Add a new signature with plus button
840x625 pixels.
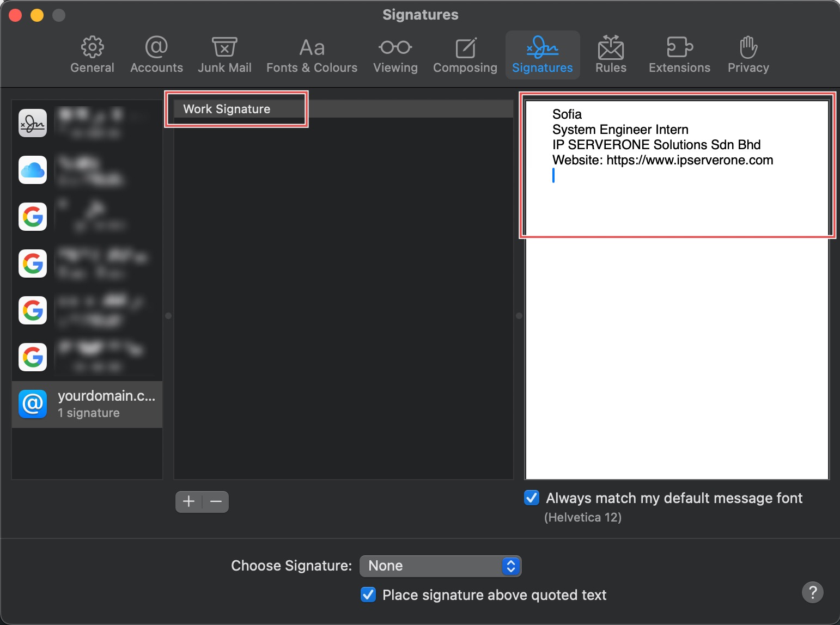[x=189, y=501]
